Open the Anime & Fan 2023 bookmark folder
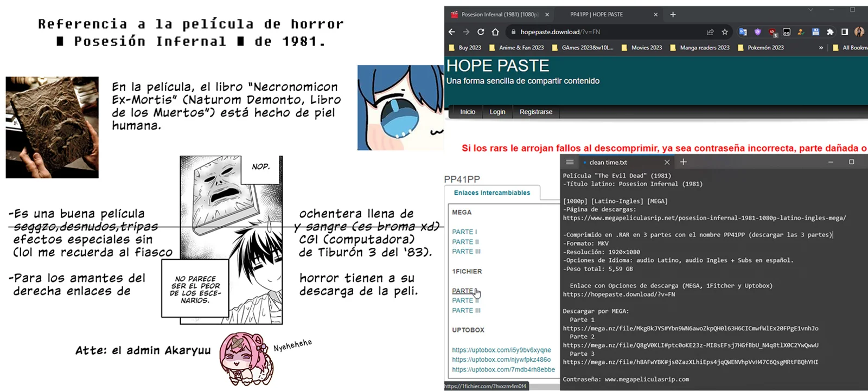The height and width of the screenshot is (391, 868). (516, 48)
